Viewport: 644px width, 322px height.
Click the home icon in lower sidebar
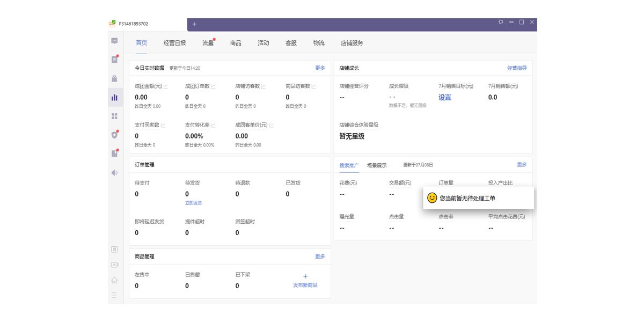pos(114,280)
